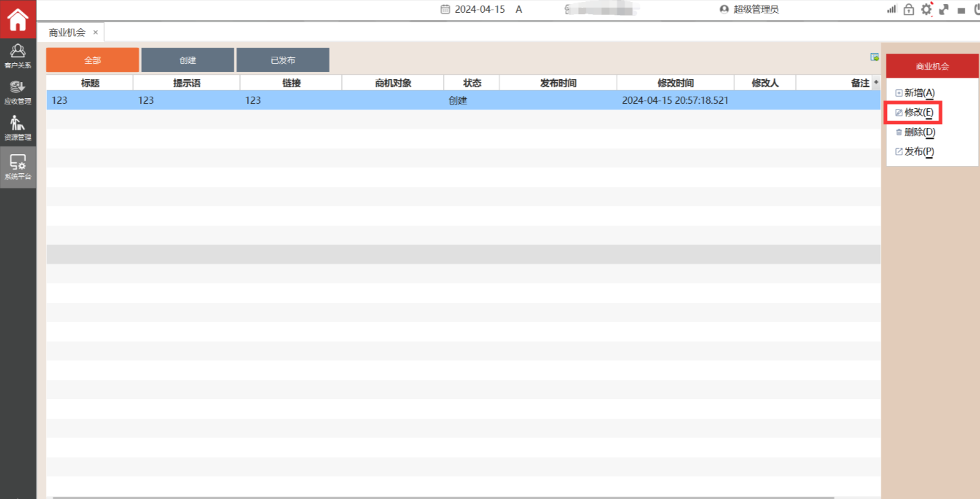Choose 删除(D) in the action panel
The height and width of the screenshot is (499, 980).
(915, 132)
